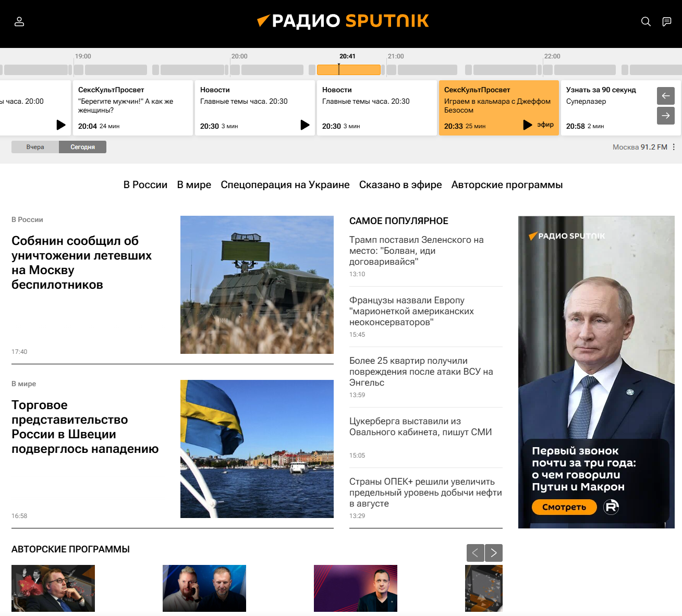The image size is (682, 616).
Task: Select the 19:00 timeline marker
Action: pyautogui.click(x=83, y=56)
